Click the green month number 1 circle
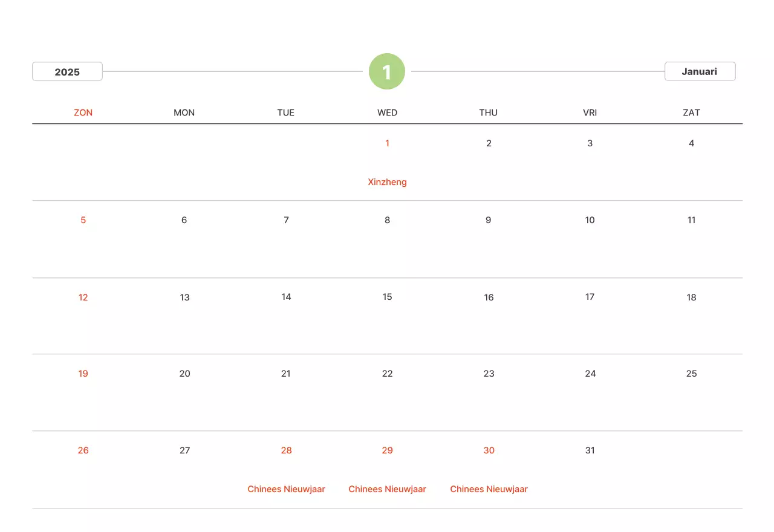Image resolution: width=774 pixels, height=532 pixels. pos(387,71)
